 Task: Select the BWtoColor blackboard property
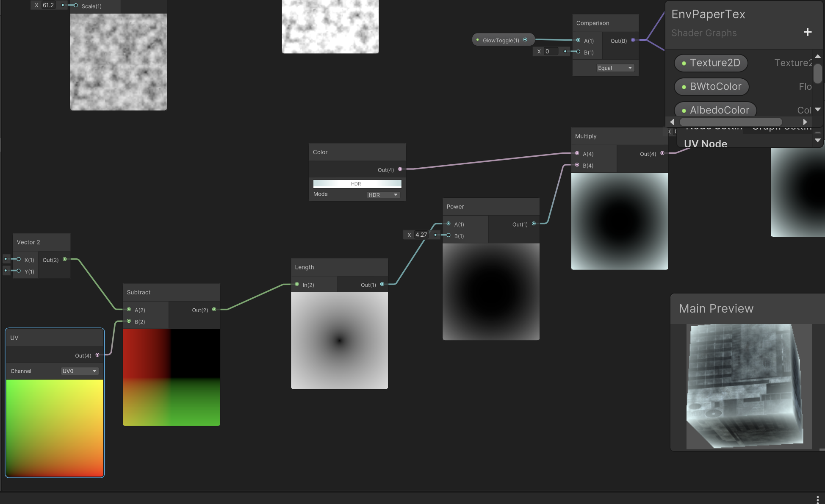coord(711,87)
